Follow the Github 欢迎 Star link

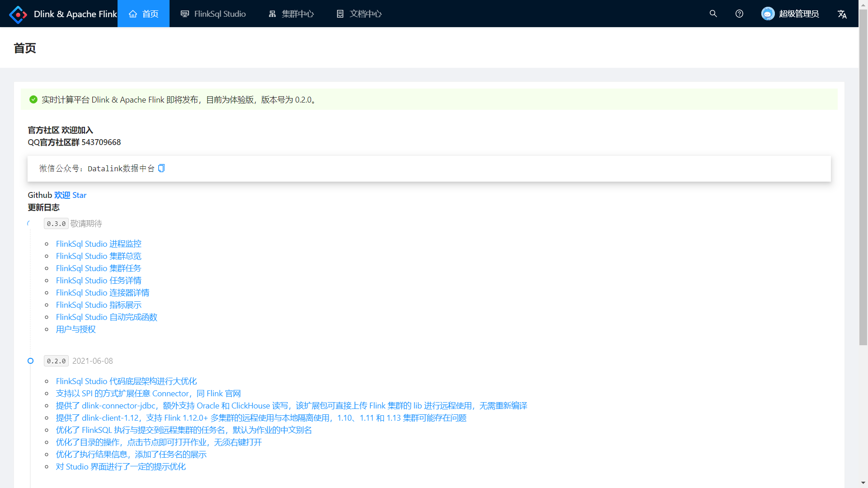coord(70,195)
